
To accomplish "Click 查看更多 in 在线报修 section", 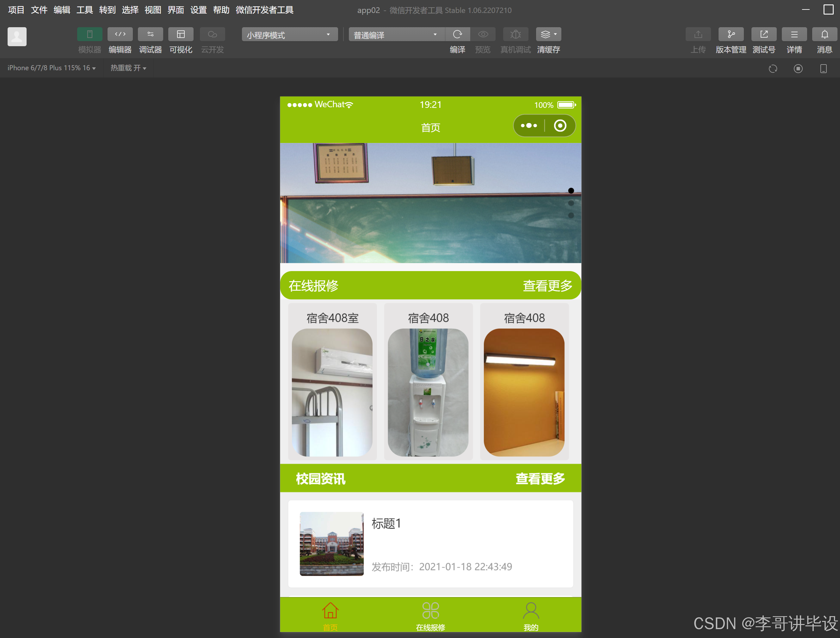I will [547, 286].
